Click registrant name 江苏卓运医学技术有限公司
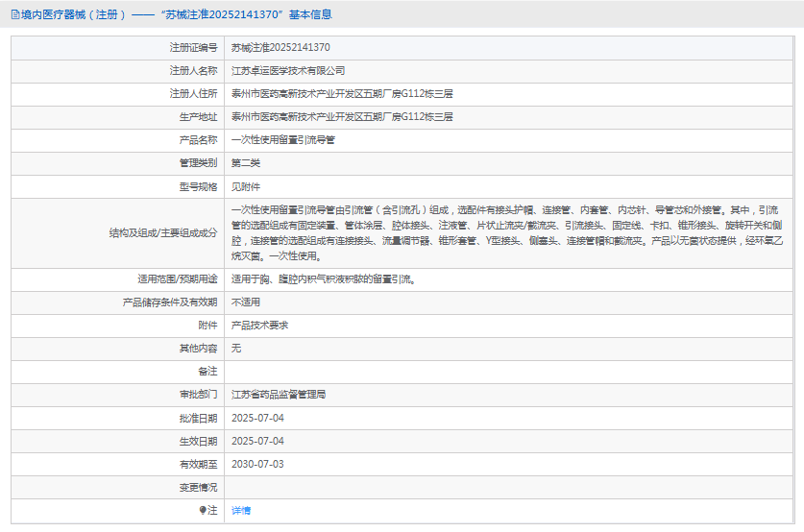The image size is (804, 532). 288,71
